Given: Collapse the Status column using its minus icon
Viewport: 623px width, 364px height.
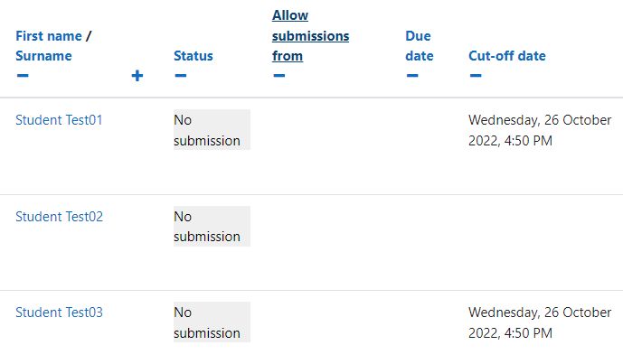Looking at the screenshot, I should click(x=180, y=76).
